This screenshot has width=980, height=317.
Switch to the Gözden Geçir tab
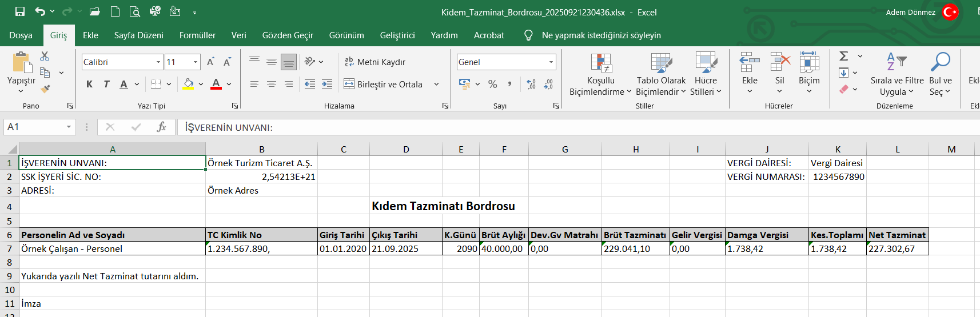(288, 35)
